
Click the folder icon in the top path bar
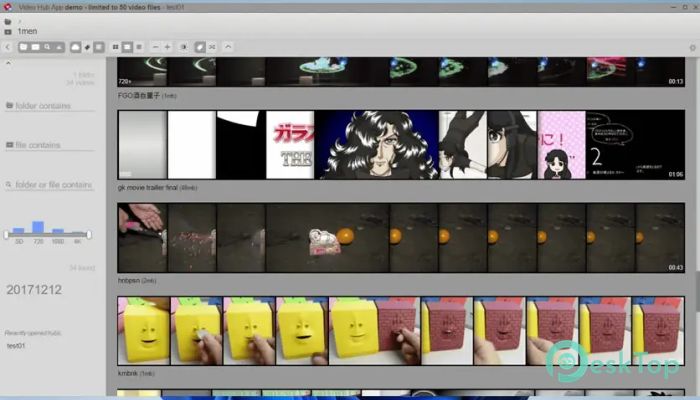pyautogui.click(x=8, y=21)
